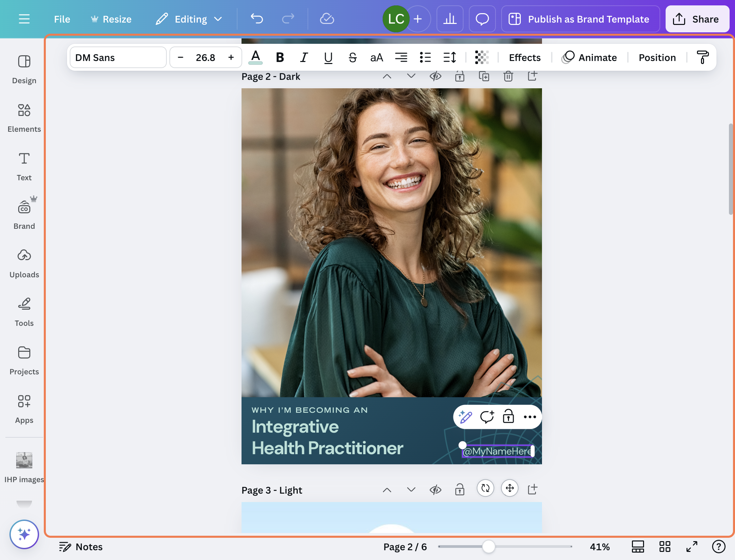This screenshot has height=560, width=735.
Task: Delete Page 2 - Dark with trash
Action: coord(508,76)
